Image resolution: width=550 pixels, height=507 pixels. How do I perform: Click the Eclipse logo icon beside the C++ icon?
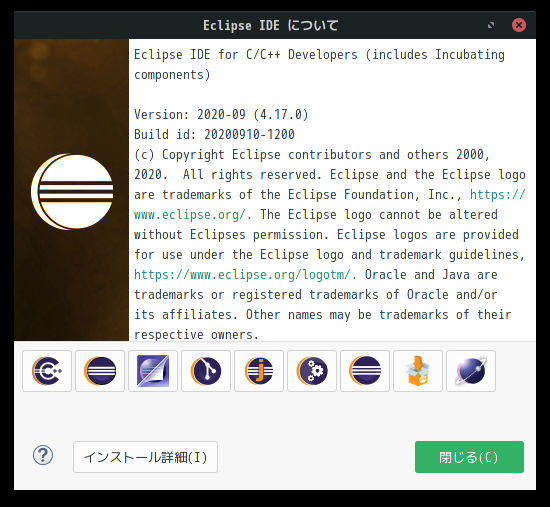[100, 371]
